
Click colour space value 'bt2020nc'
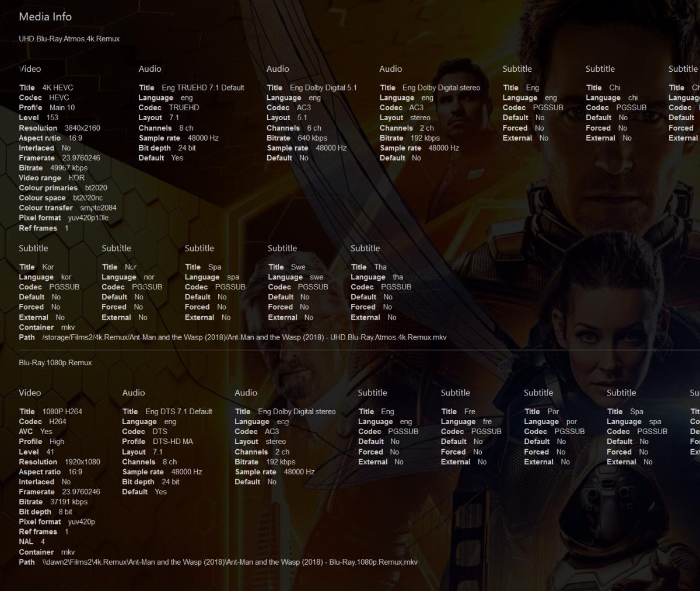pyautogui.click(x=88, y=198)
